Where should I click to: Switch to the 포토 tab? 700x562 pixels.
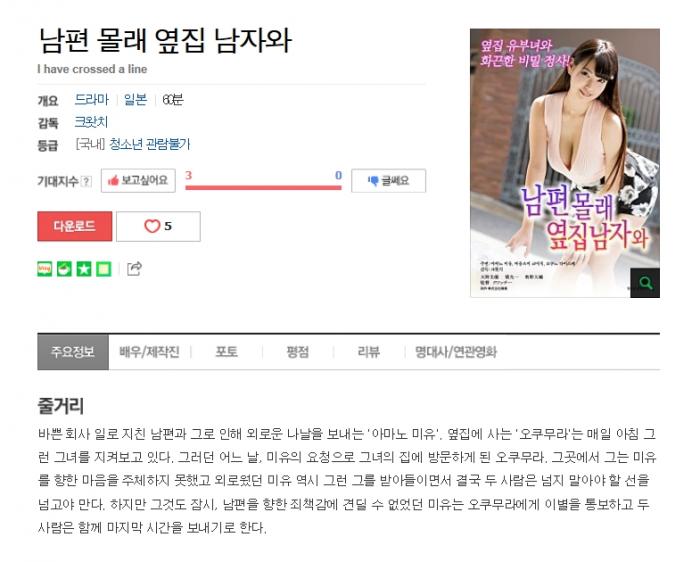[x=227, y=352]
